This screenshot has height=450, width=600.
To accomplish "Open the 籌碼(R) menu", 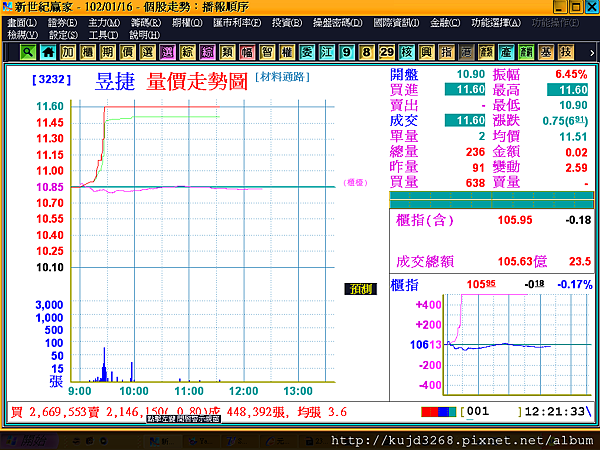I will coord(146,23).
